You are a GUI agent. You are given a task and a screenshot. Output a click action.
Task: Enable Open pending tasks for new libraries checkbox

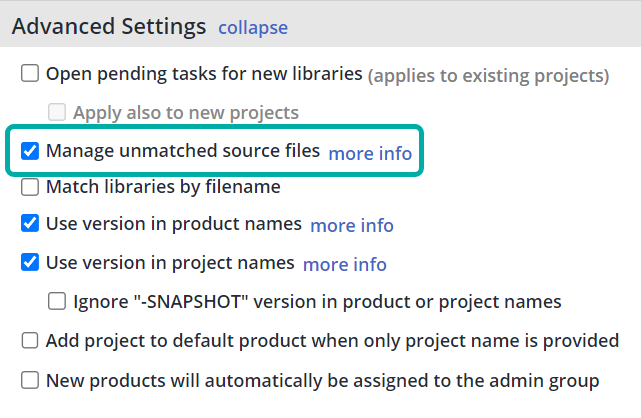(30, 73)
